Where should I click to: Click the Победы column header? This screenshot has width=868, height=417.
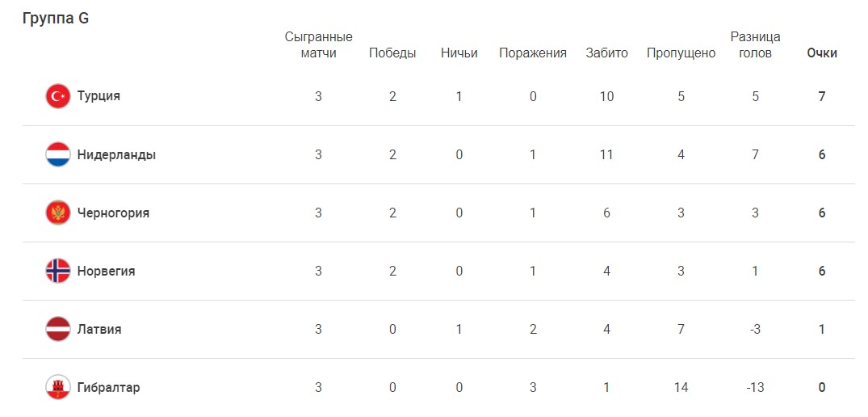392,53
